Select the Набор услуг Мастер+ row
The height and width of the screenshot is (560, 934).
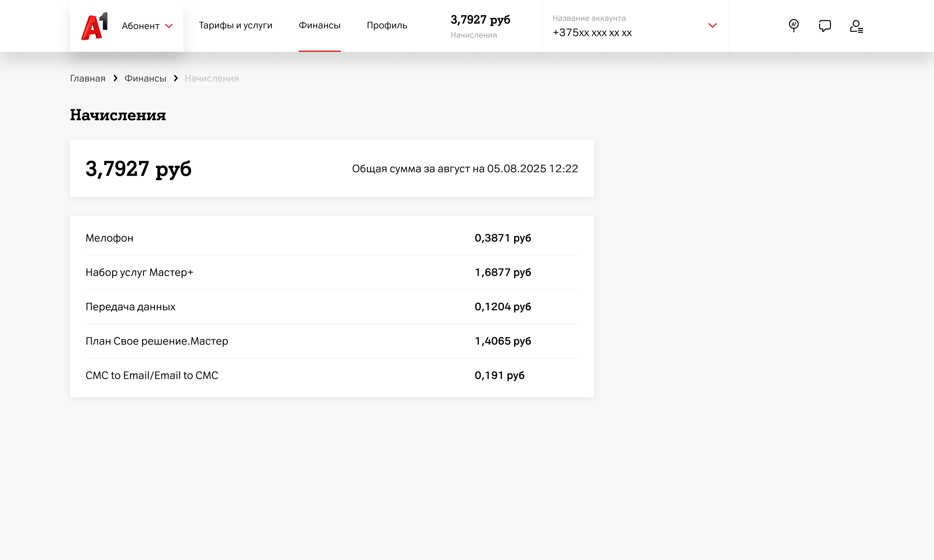(x=139, y=273)
